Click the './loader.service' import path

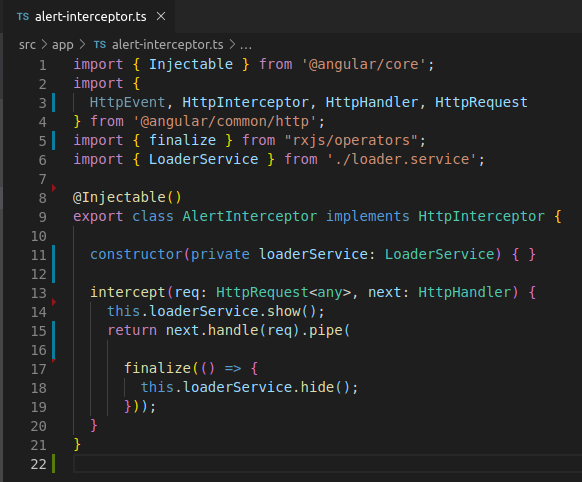coord(402,160)
